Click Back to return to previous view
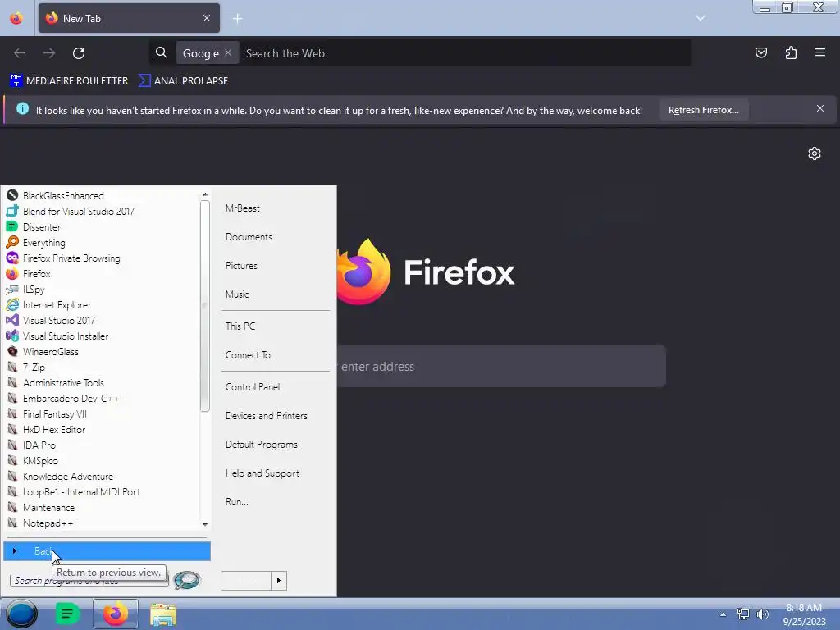The image size is (840, 630). (107, 550)
